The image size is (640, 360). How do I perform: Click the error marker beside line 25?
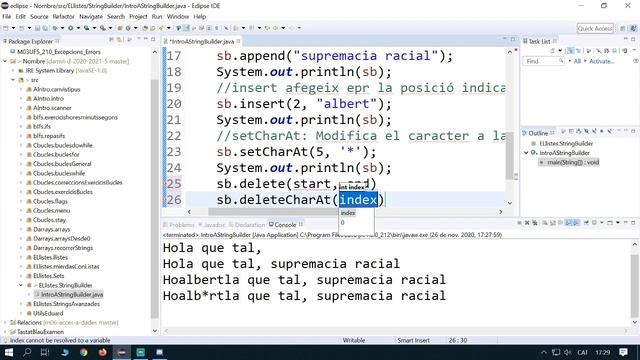164,184
